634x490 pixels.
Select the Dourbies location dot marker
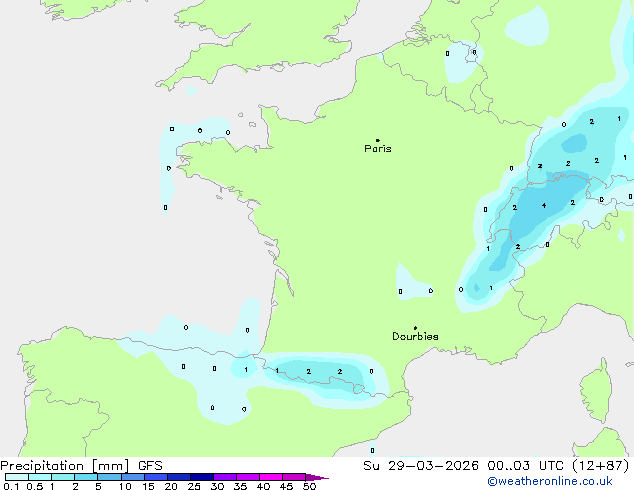coord(415,328)
